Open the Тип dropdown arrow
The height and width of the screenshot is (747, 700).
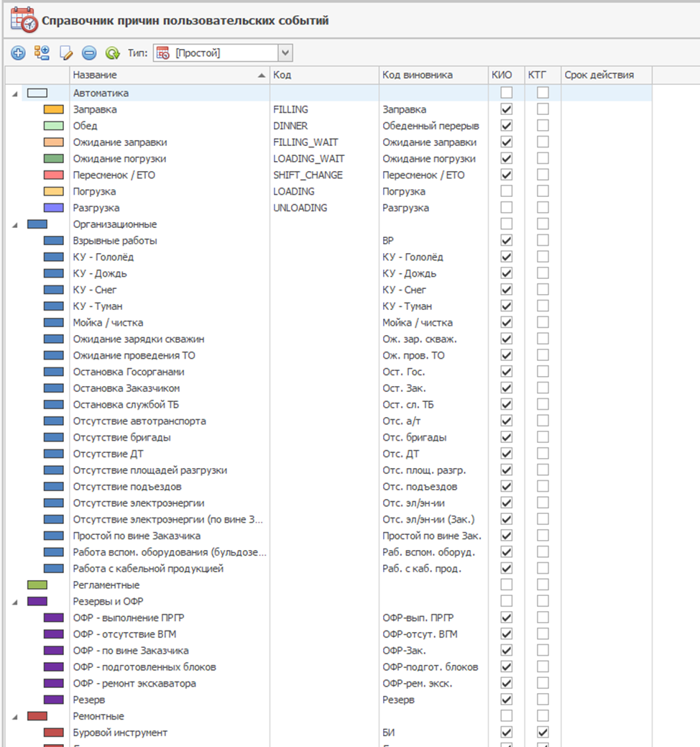click(285, 52)
